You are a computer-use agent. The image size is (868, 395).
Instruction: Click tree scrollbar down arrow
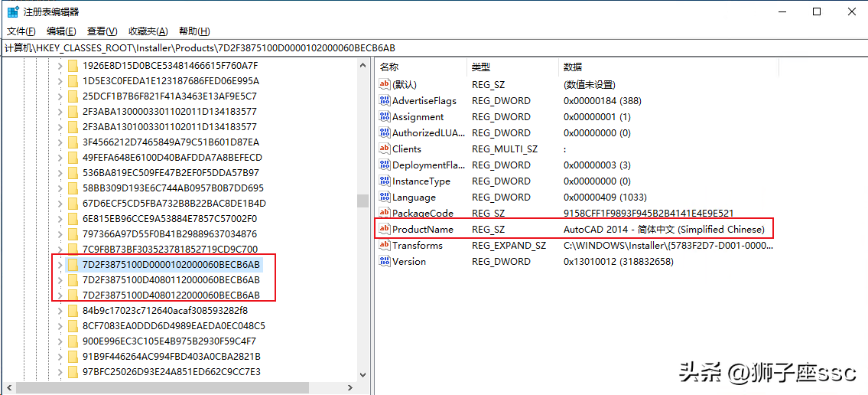363,375
